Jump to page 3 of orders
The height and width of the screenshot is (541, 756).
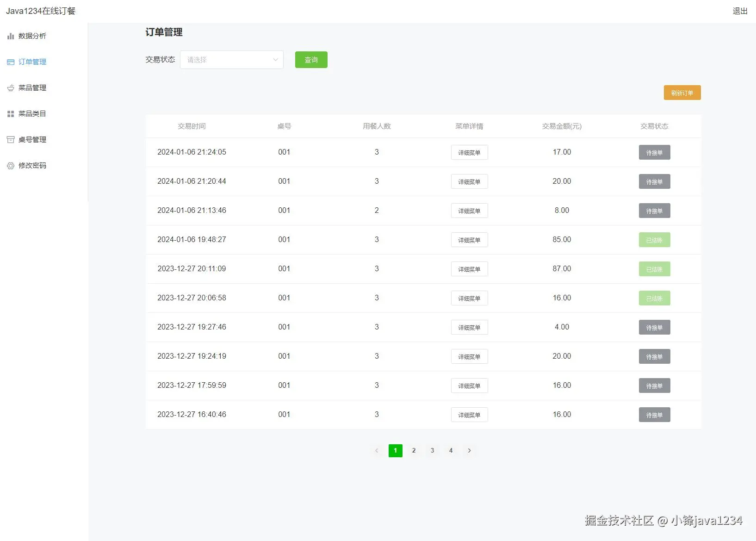[432, 450]
